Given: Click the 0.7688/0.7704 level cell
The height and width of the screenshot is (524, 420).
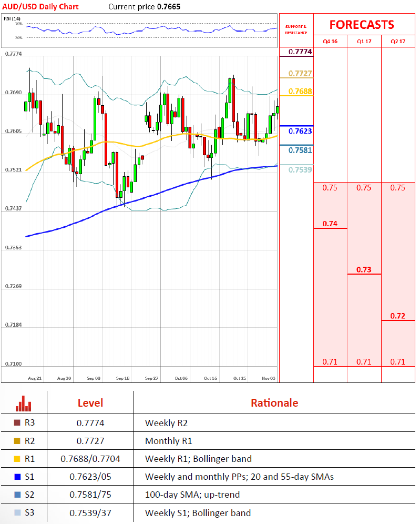Looking at the screenshot, I should click(90, 459).
